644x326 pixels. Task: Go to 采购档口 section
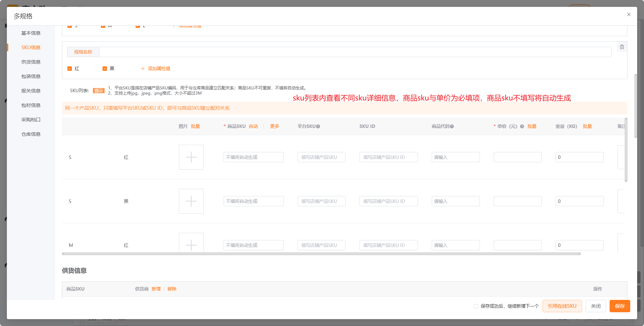[31, 120]
